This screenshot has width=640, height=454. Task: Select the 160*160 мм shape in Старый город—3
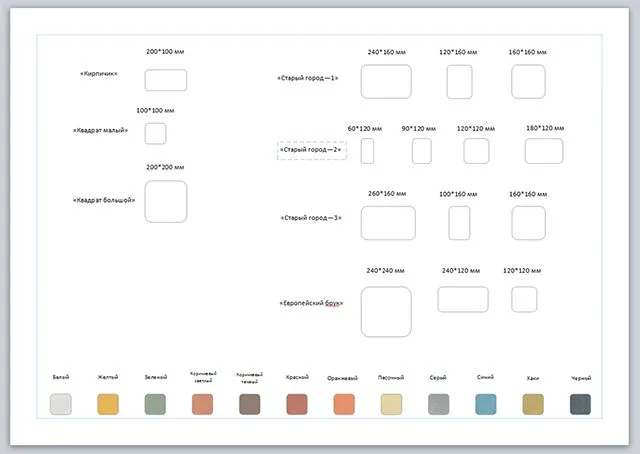pos(529,223)
